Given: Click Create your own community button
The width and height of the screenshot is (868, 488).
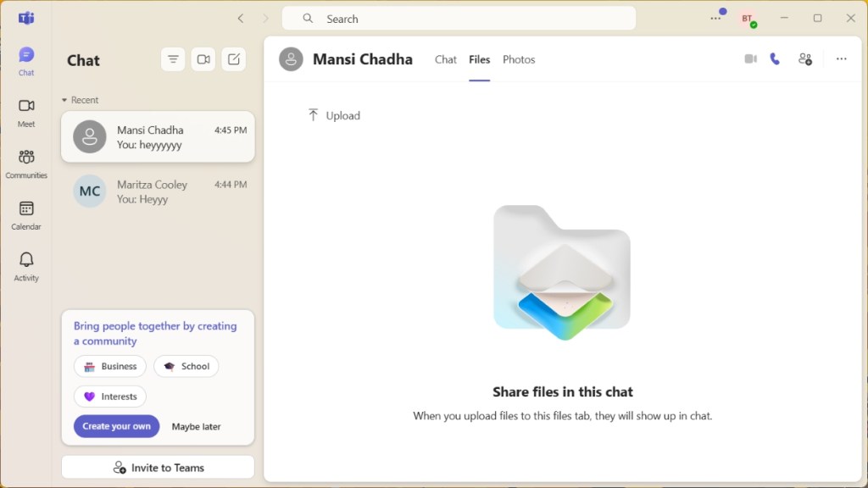Looking at the screenshot, I should click(116, 426).
